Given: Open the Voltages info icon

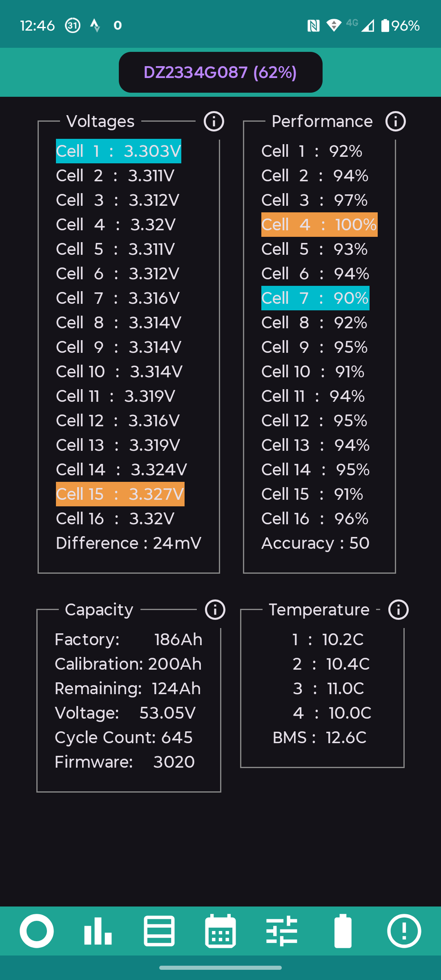Looking at the screenshot, I should click(x=214, y=121).
